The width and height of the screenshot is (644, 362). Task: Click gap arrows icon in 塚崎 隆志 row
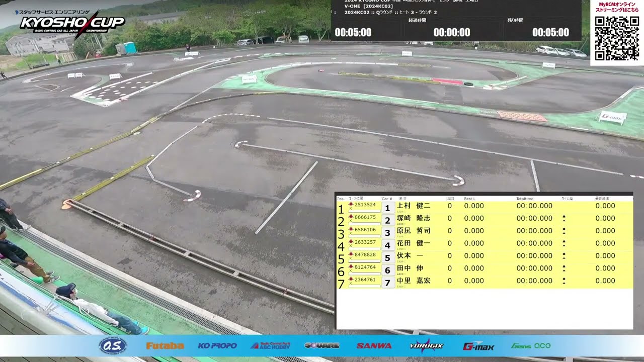click(564, 218)
